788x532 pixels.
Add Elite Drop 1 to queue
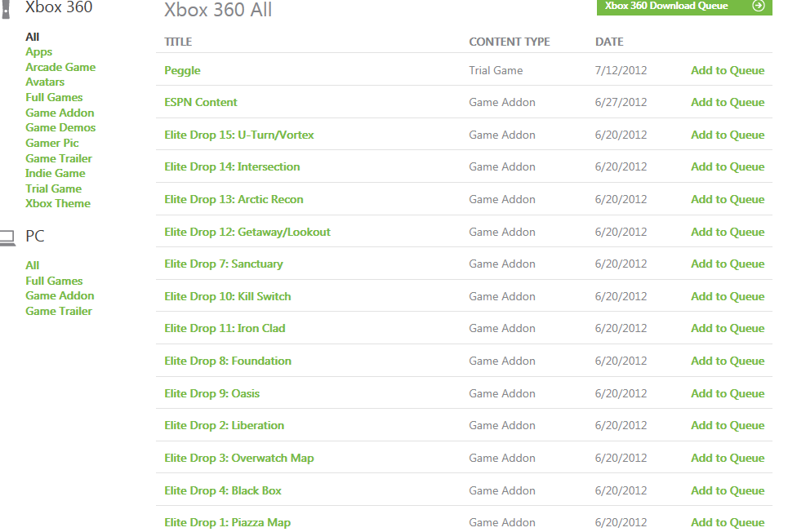click(728, 522)
